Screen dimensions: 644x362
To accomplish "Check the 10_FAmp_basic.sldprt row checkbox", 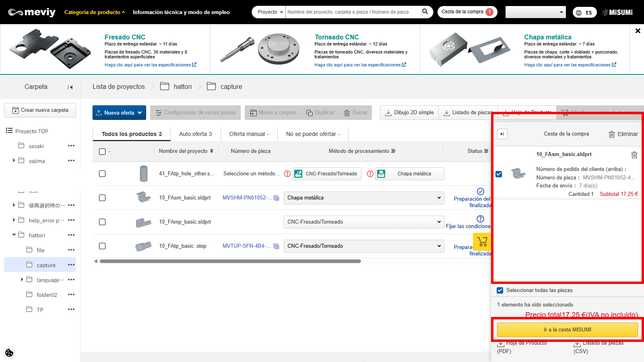I will [102, 222].
